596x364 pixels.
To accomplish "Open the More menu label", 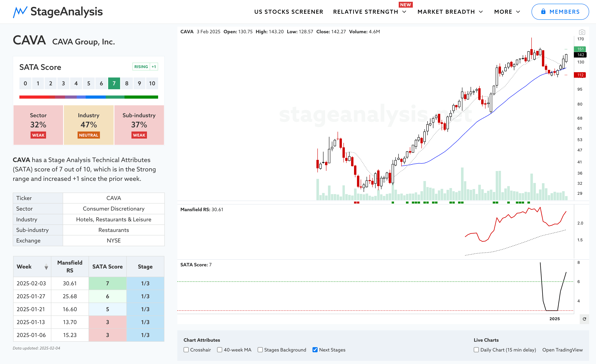I will pos(503,12).
